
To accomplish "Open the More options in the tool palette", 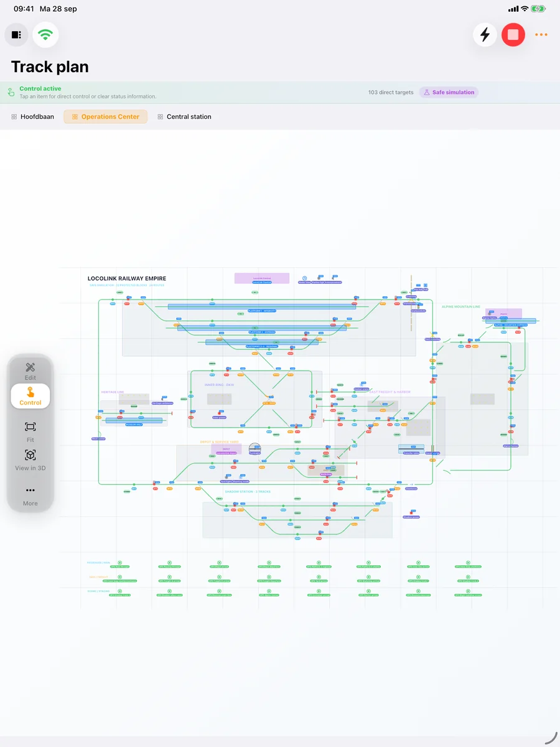I will point(30,496).
